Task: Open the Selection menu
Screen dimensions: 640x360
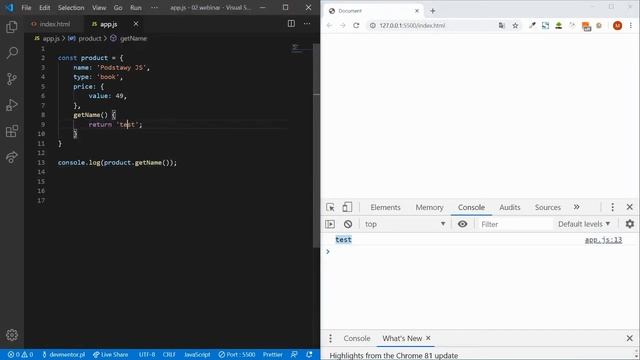Action: pos(71,8)
